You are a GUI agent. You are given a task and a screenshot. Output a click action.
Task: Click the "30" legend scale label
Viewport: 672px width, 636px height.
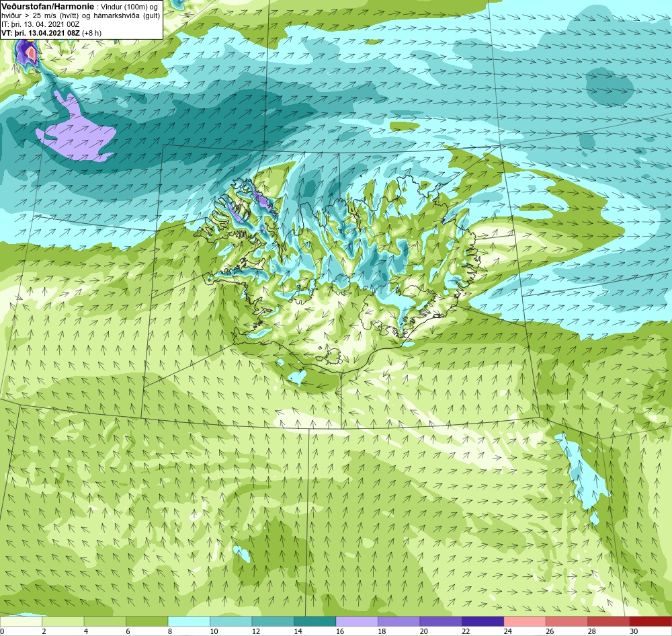(634, 631)
